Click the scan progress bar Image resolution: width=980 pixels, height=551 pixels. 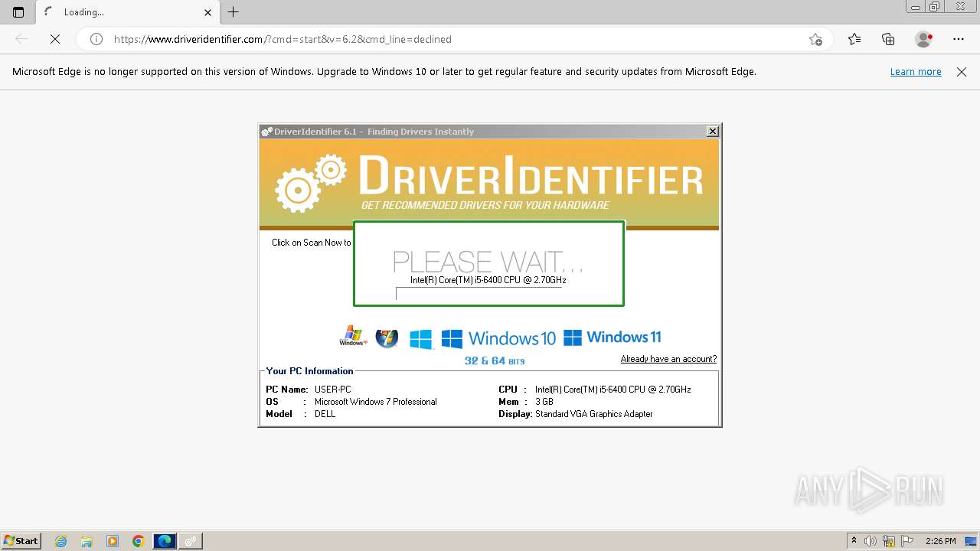point(479,293)
